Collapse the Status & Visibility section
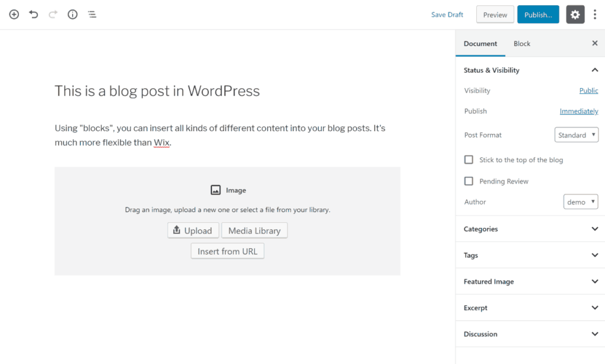Image resolution: width=605 pixels, height=364 pixels. pyautogui.click(x=531, y=70)
